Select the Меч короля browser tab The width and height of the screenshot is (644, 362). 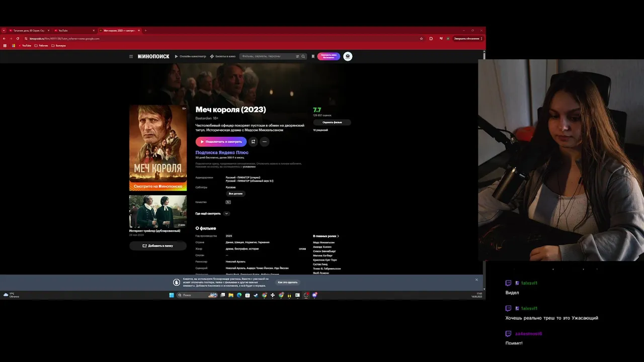[120, 31]
